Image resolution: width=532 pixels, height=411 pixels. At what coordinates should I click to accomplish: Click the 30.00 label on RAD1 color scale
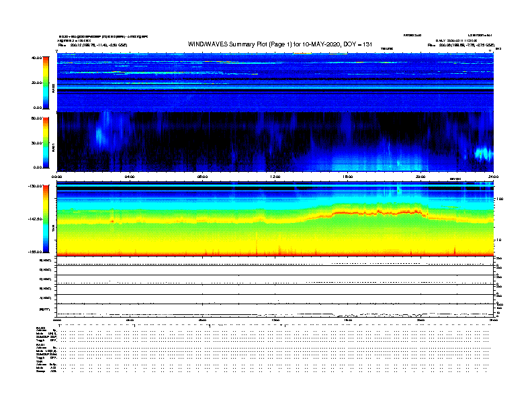click(x=37, y=143)
